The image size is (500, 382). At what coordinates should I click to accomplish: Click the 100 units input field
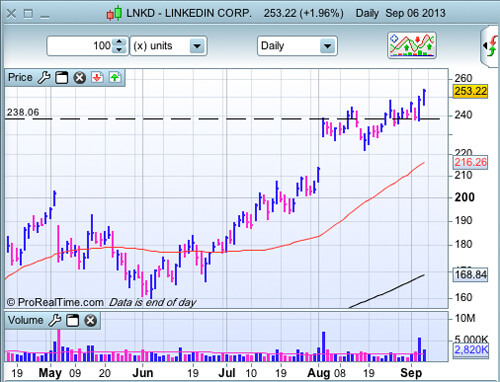[x=80, y=46]
